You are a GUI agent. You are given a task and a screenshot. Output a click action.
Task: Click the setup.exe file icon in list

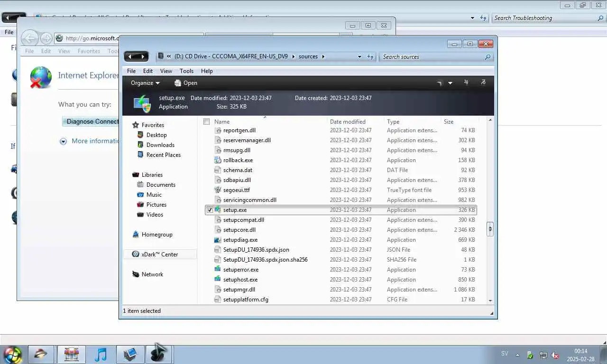[x=218, y=209]
